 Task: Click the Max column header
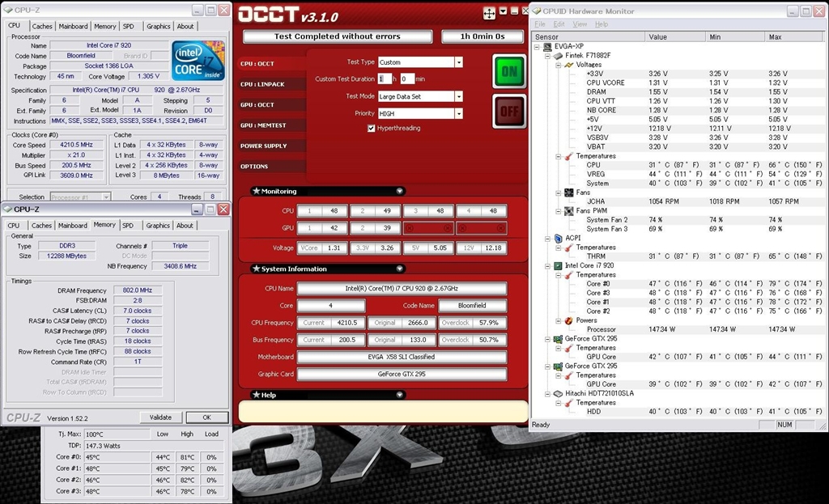point(795,37)
